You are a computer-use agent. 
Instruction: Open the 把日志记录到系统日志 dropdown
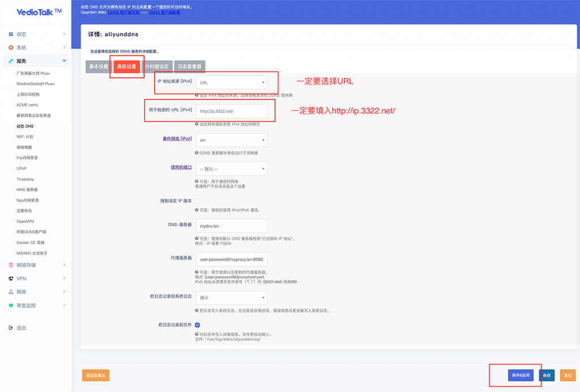click(x=231, y=297)
